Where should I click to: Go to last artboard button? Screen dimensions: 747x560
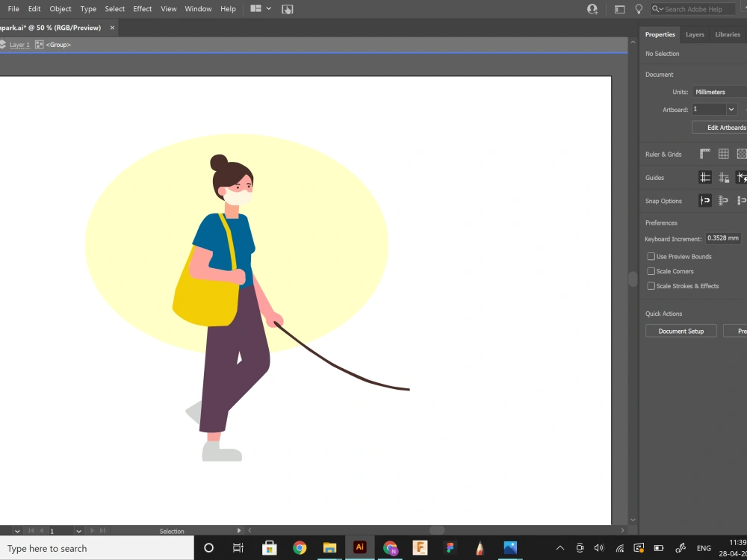pyautogui.click(x=102, y=530)
